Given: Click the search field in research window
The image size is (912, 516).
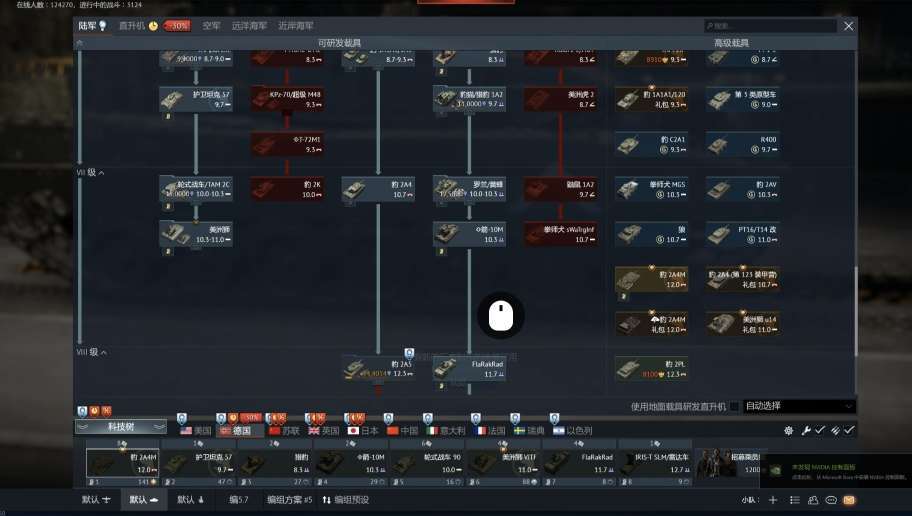Looking at the screenshot, I should pos(770,26).
